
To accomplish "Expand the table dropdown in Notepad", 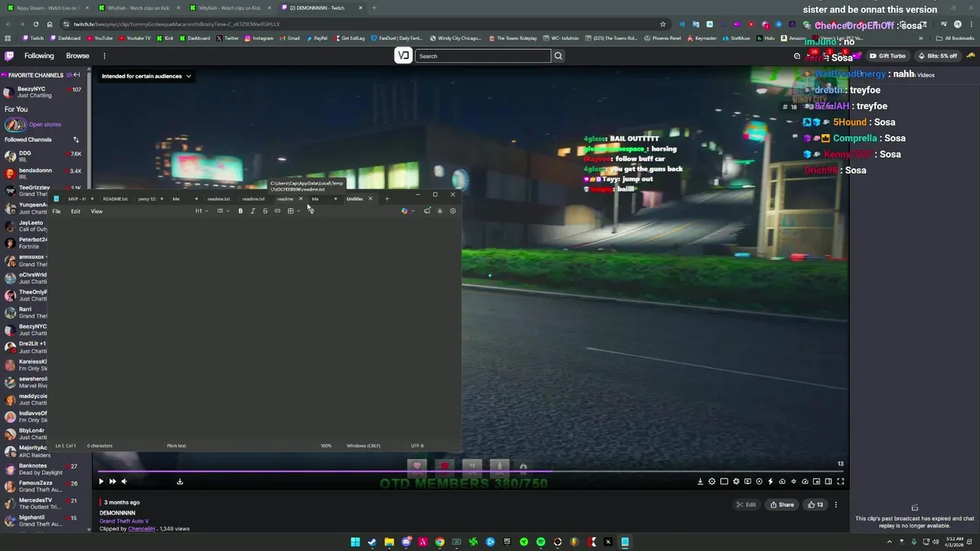I will (x=293, y=211).
